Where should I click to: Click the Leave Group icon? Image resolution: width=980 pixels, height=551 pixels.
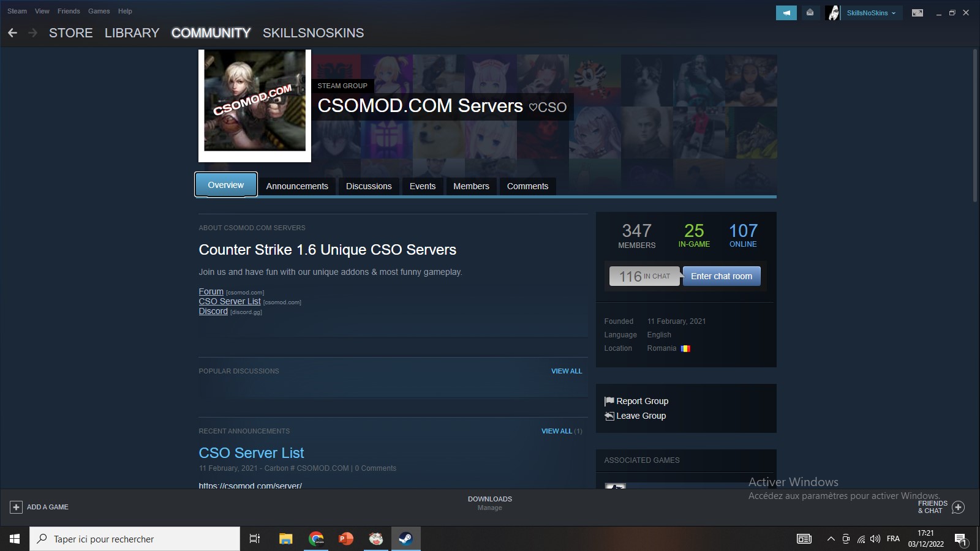click(609, 416)
